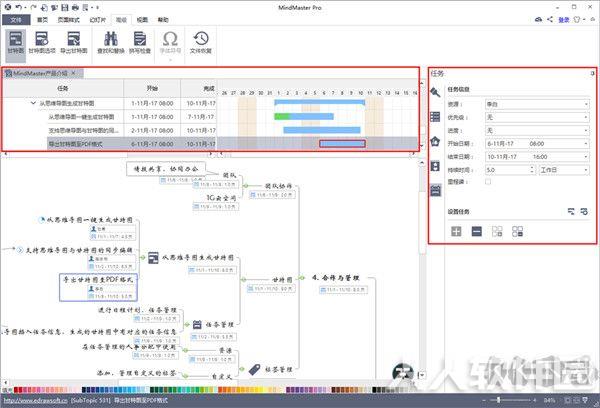Image resolution: width=600 pixels, height=408 pixels.
Task: Collapse the 从思维导图生成甘特图 parent task row
Action: point(33,103)
